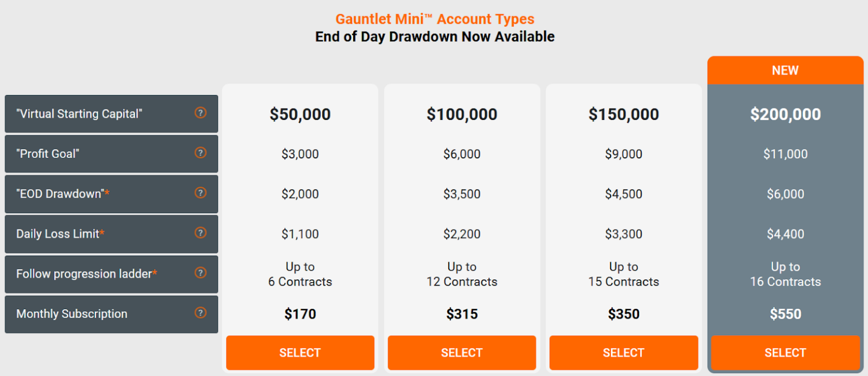Screen dimensions: 868x376
Task: Choose SELECT under the $150,000 account
Action: click(x=624, y=353)
